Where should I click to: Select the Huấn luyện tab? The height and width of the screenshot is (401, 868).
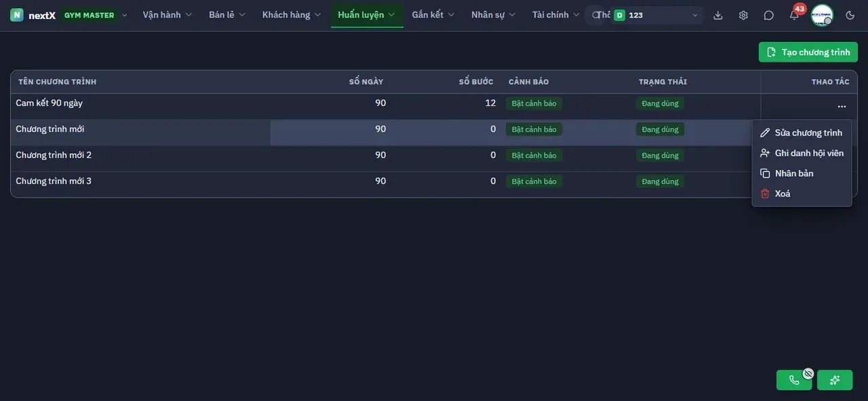tap(367, 15)
